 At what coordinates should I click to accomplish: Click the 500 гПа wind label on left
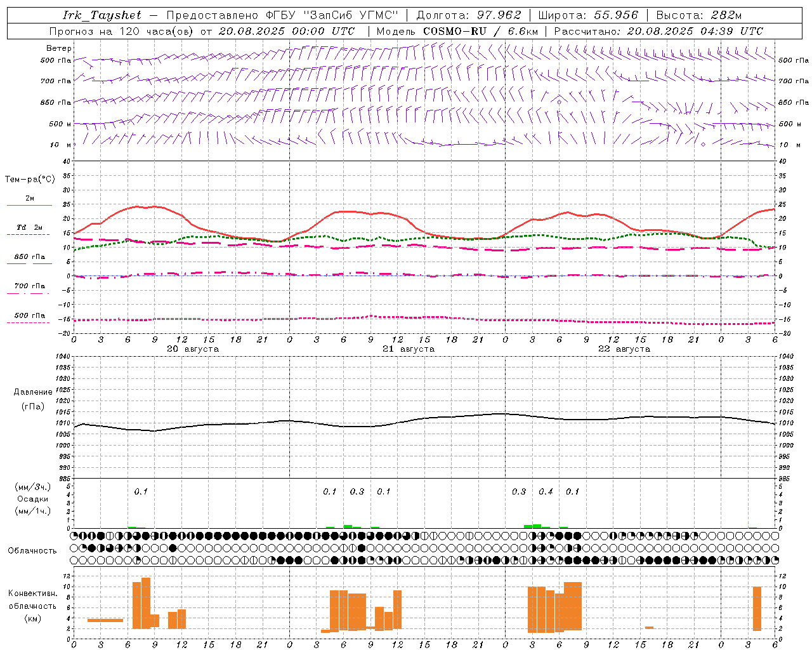pyautogui.click(x=56, y=60)
